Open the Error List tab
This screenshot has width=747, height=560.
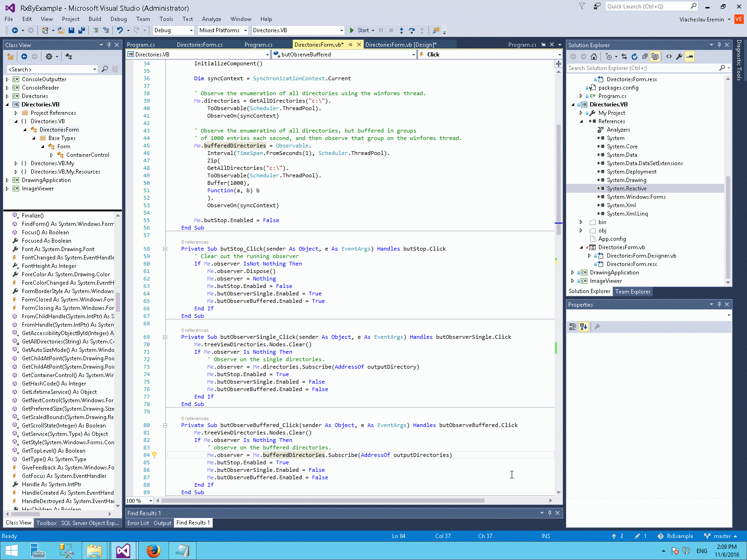tap(138, 523)
